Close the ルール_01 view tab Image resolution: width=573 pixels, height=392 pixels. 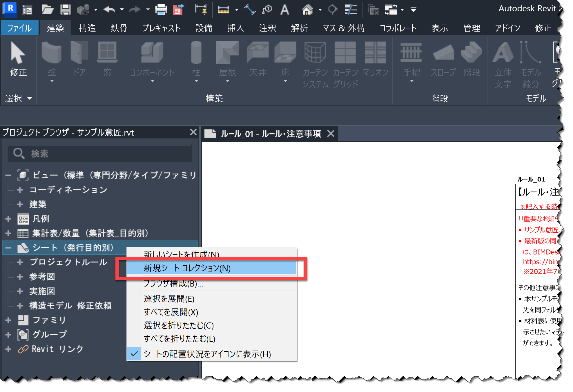point(331,134)
